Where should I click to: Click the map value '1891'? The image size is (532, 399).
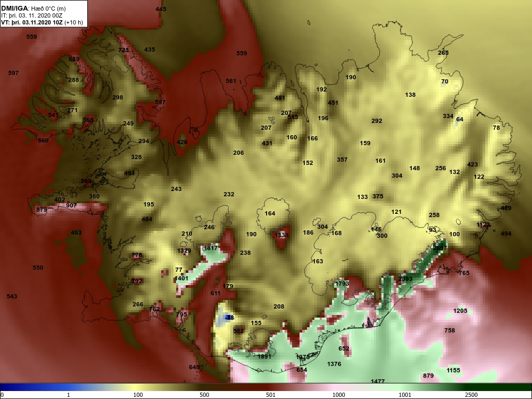(264, 356)
